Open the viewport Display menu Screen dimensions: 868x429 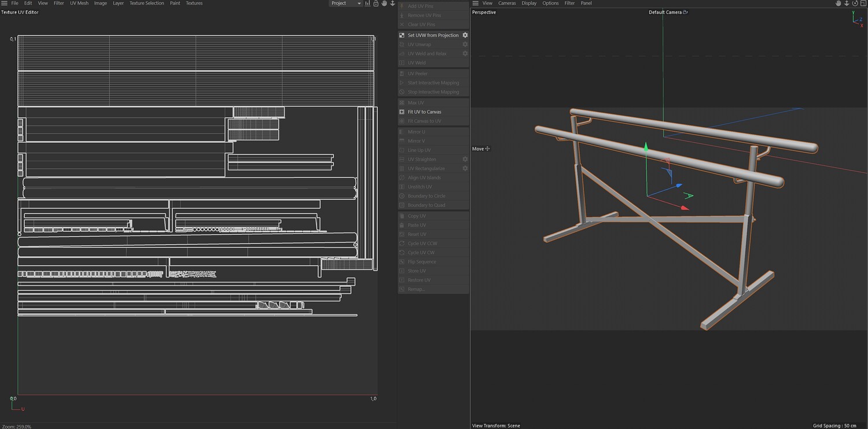529,3
